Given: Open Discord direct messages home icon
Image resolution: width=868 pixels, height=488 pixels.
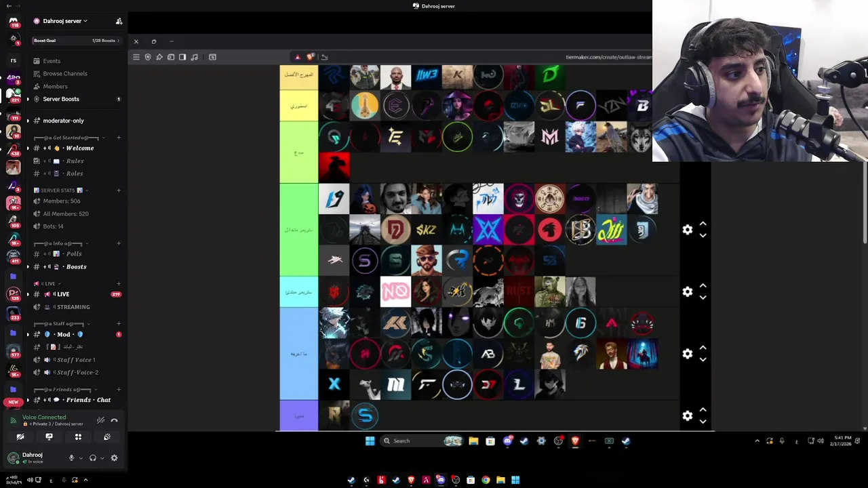Looking at the screenshot, I should [x=13, y=21].
